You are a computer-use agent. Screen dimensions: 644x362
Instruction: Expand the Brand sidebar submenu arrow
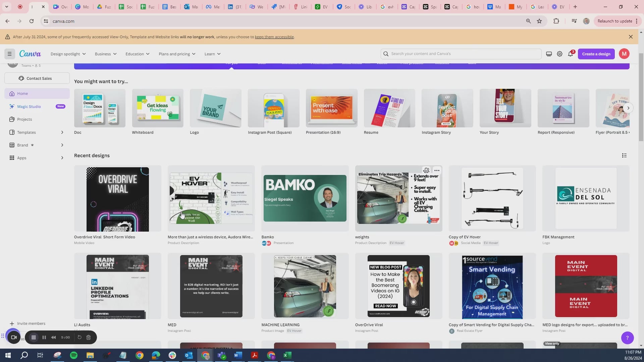(62, 145)
